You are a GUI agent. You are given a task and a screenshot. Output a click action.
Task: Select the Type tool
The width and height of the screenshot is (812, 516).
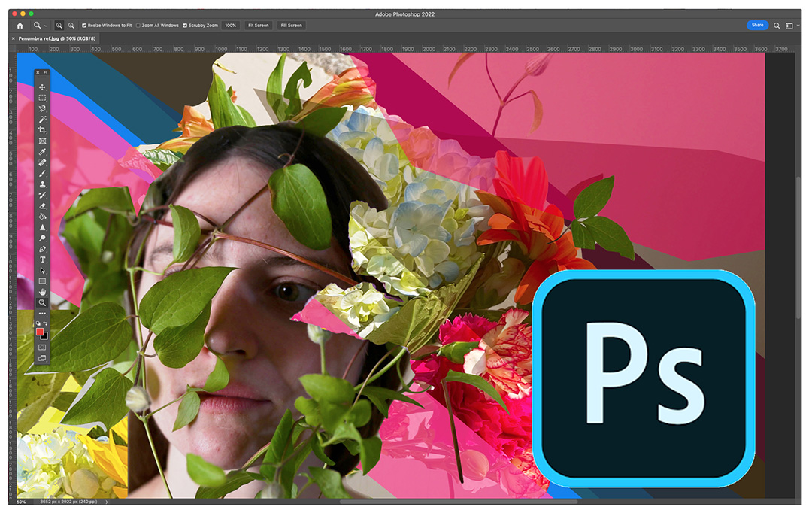42,260
